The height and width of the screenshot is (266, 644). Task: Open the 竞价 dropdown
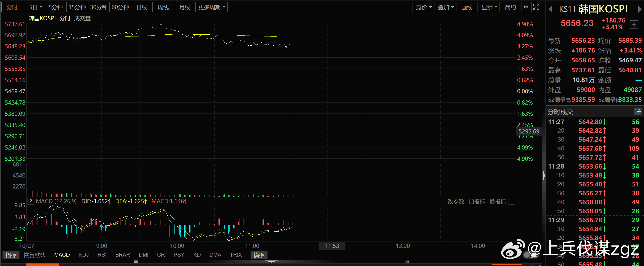click(x=423, y=7)
